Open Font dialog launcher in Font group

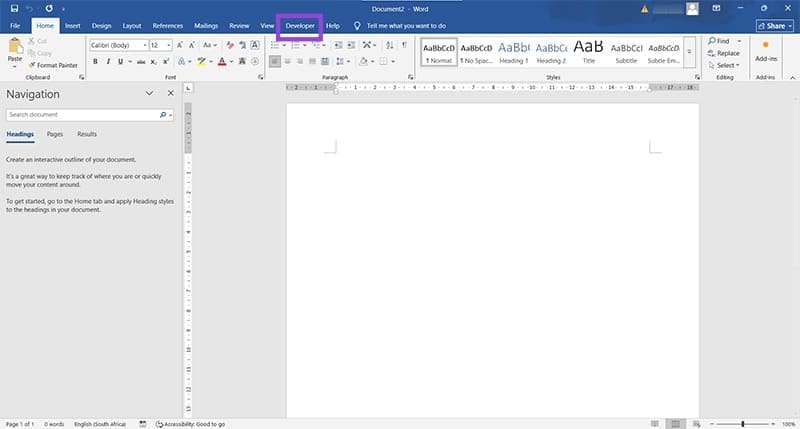pos(261,77)
